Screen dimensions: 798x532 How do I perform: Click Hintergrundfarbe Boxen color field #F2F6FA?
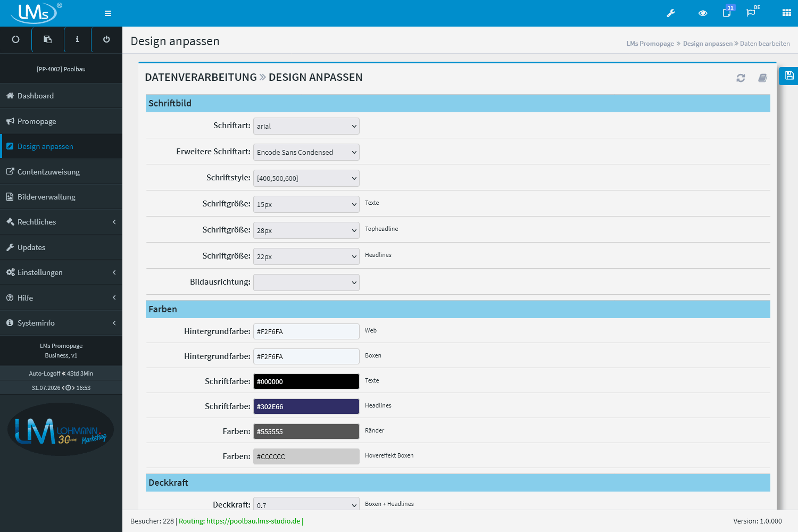pyautogui.click(x=306, y=356)
